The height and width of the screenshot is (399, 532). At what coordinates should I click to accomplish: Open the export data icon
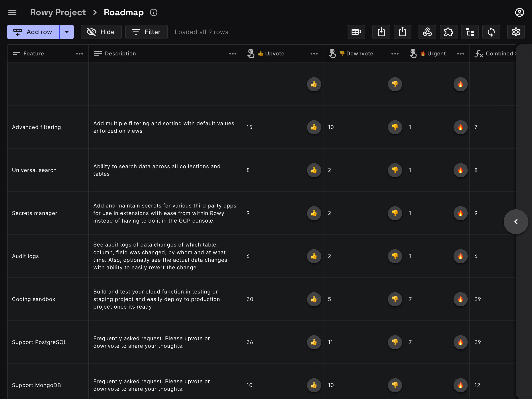pos(402,32)
